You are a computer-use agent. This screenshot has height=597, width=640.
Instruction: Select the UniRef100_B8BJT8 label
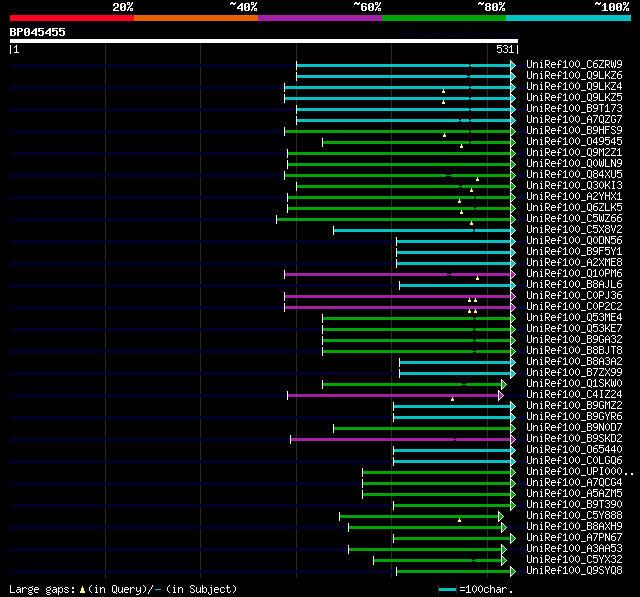point(574,351)
